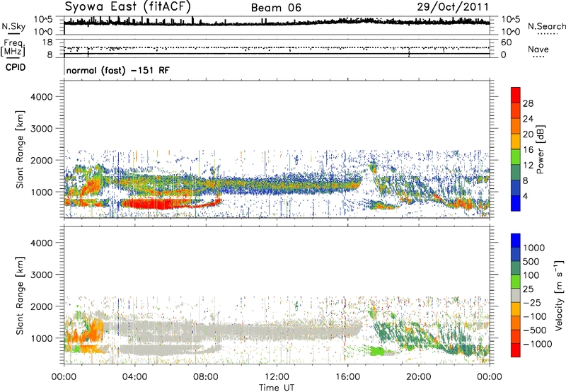Click the 'Beam 06' label
Image resolution: width=566 pixels, height=392 pixels.
click(x=276, y=8)
